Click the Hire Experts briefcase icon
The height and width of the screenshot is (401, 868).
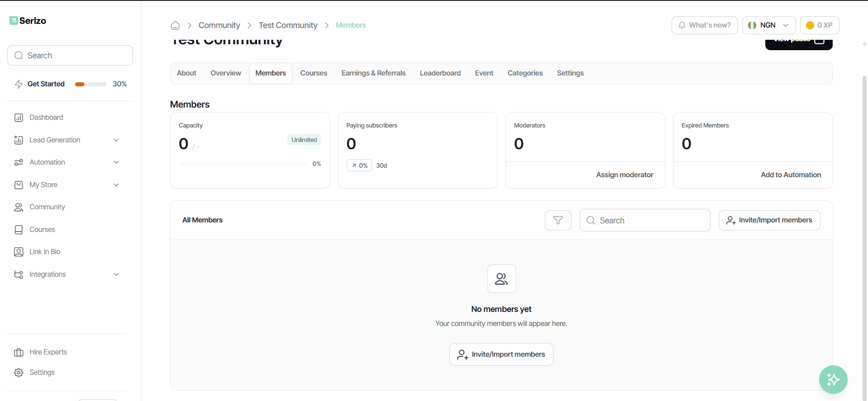pyautogui.click(x=19, y=352)
